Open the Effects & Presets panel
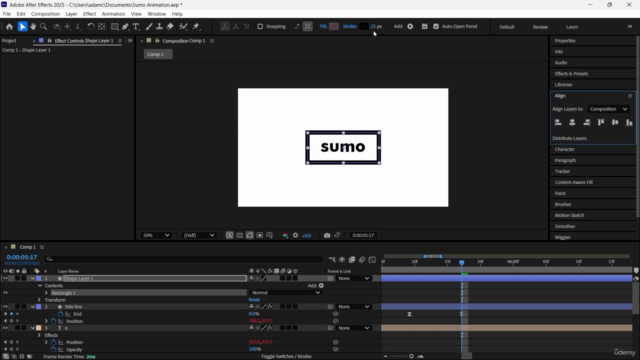Screen dimensions: 640x360 (x=571, y=74)
